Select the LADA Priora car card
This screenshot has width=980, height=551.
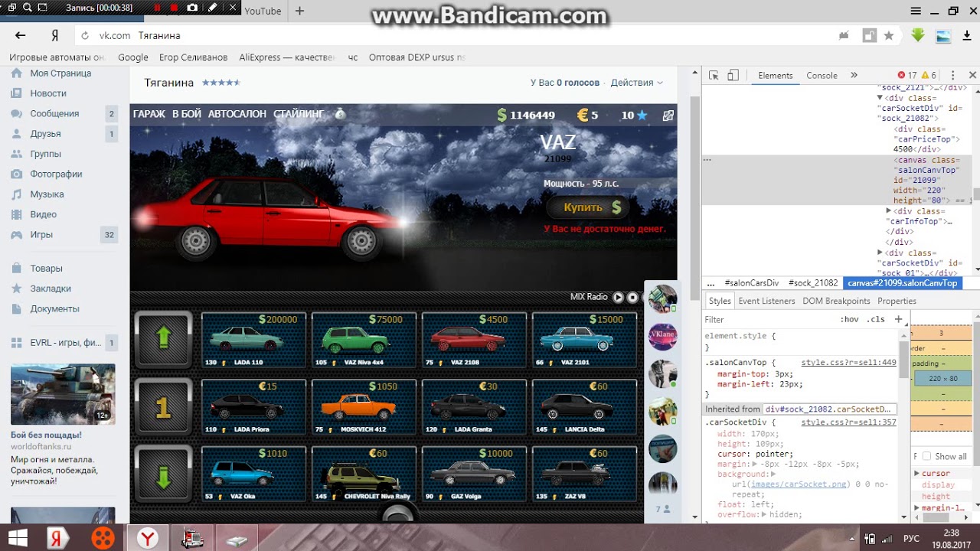253,407
